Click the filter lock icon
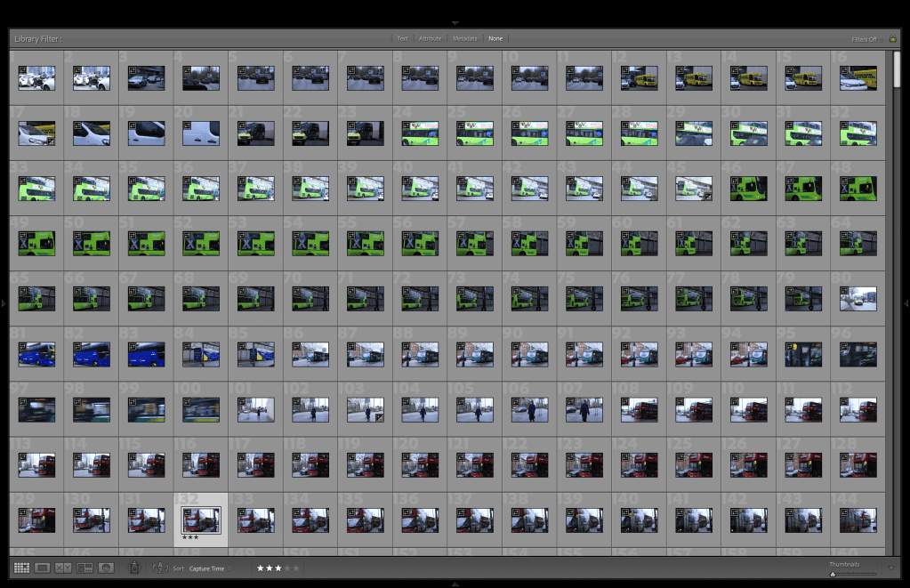The height and width of the screenshot is (588, 910). point(892,39)
